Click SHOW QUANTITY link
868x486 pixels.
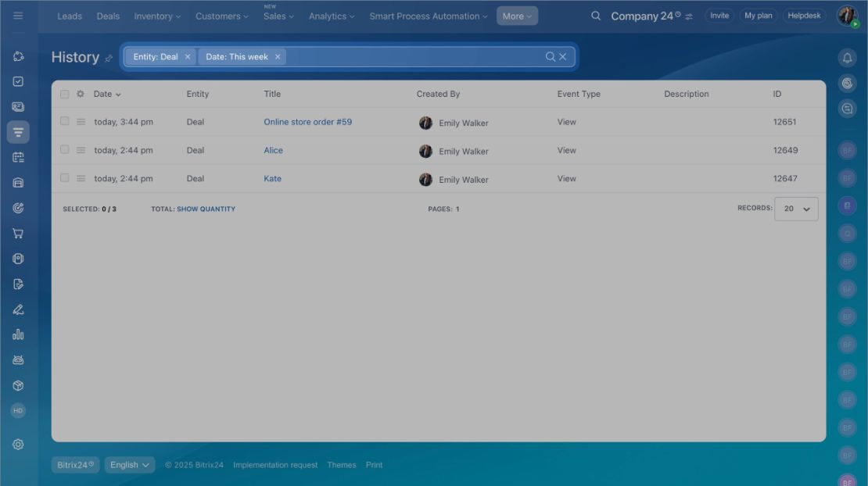coord(206,209)
